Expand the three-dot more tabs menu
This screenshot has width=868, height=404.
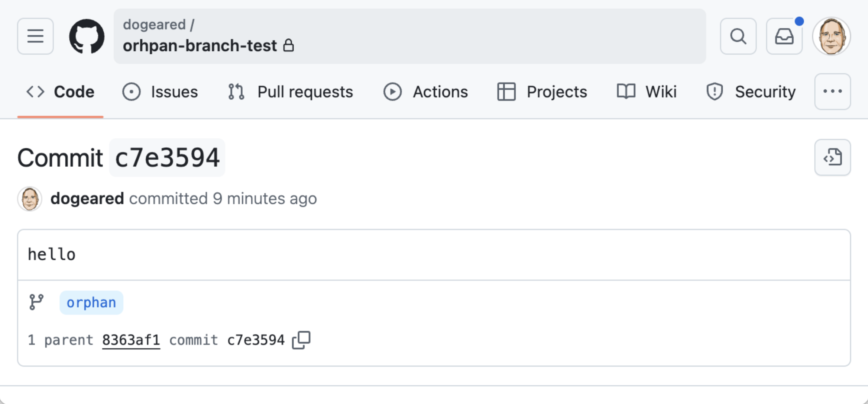coord(832,92)
